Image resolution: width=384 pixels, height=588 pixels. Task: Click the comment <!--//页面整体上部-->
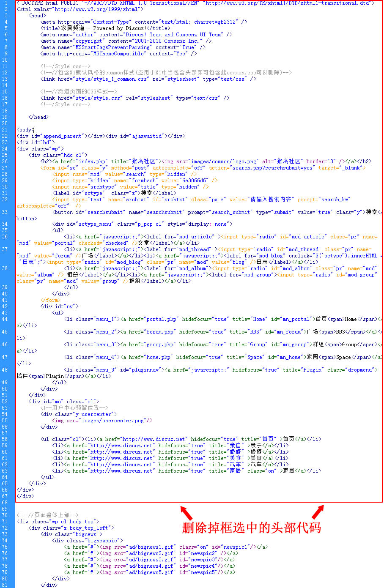pos(47,515)
